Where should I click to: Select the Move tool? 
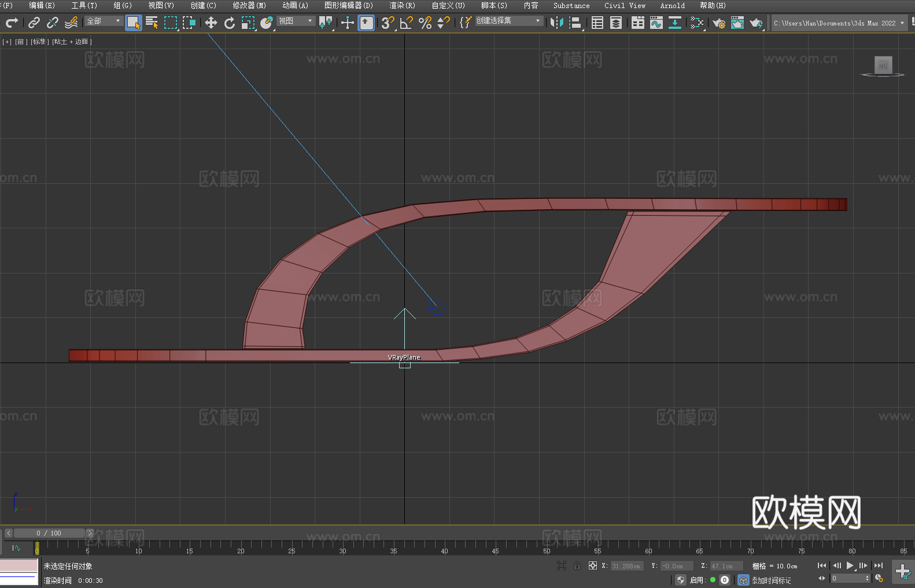[x=211, y=23]
